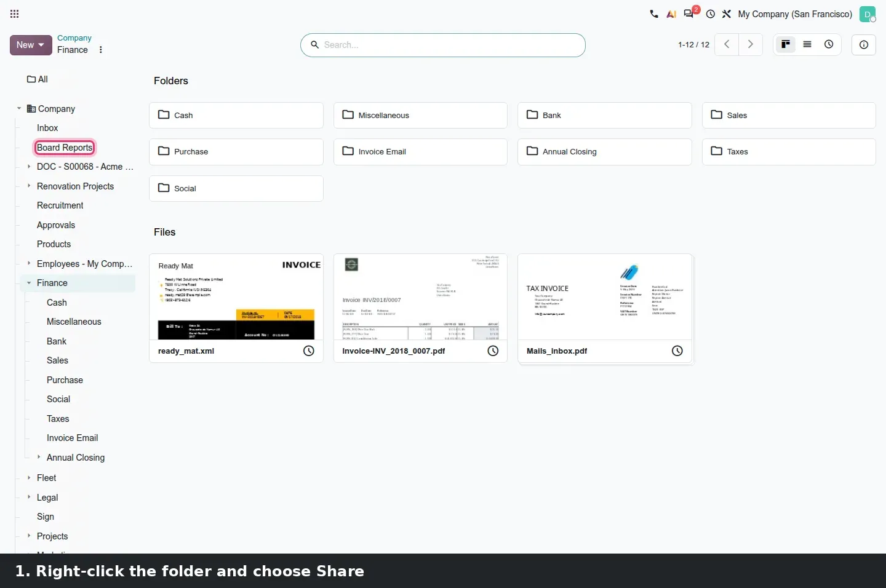Expand the Legal tree arrow
The image size is (886, 588).
tap(29, 496)
